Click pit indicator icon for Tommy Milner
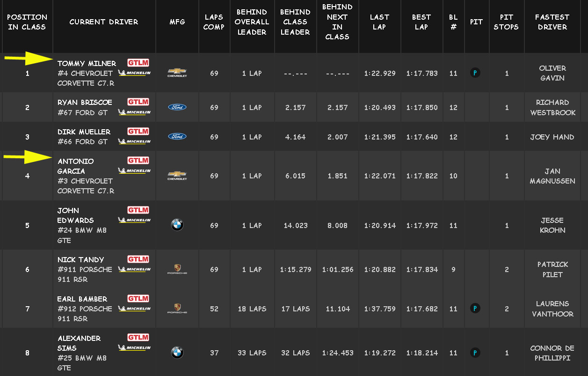The height and width of the screenshot is (376, 588). (475, 73)
